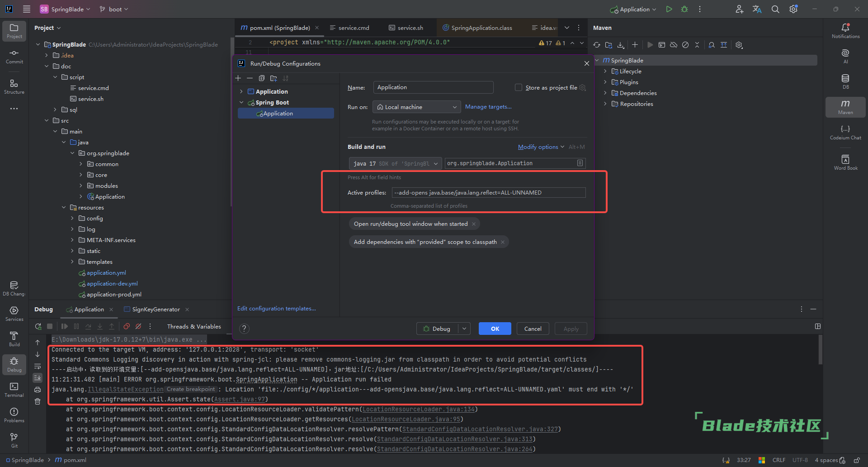The width and height of the screenshot is (868, 467).
Task: Switch to service.sh editor tab
Action: [x=406, y=28]
